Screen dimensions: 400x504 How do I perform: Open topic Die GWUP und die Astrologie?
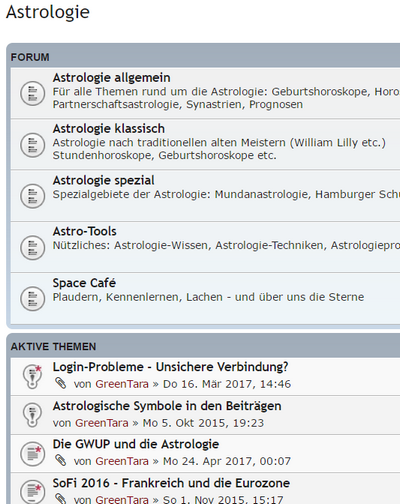[x=136, y=444]
